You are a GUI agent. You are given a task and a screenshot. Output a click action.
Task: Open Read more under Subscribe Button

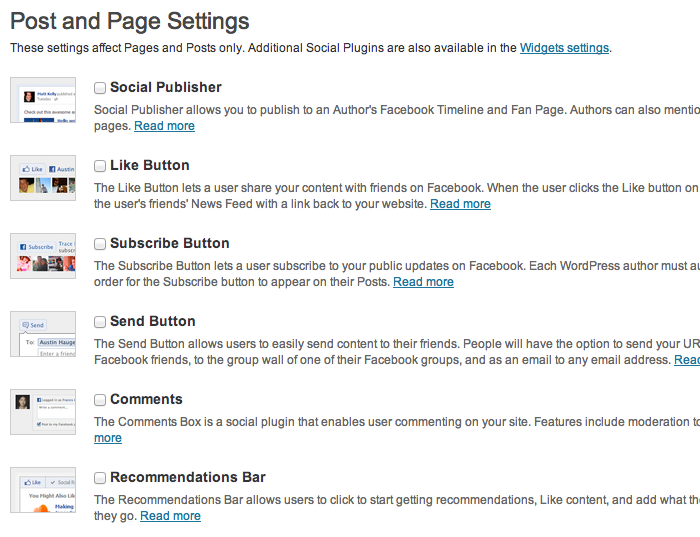[x=423, y=282]
